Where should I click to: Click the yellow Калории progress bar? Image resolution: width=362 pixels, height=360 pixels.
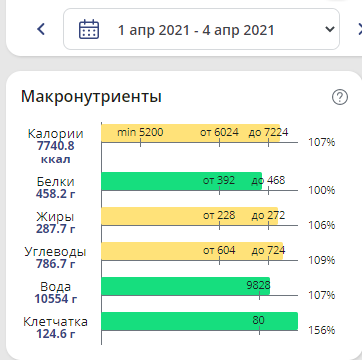point(191,133)
